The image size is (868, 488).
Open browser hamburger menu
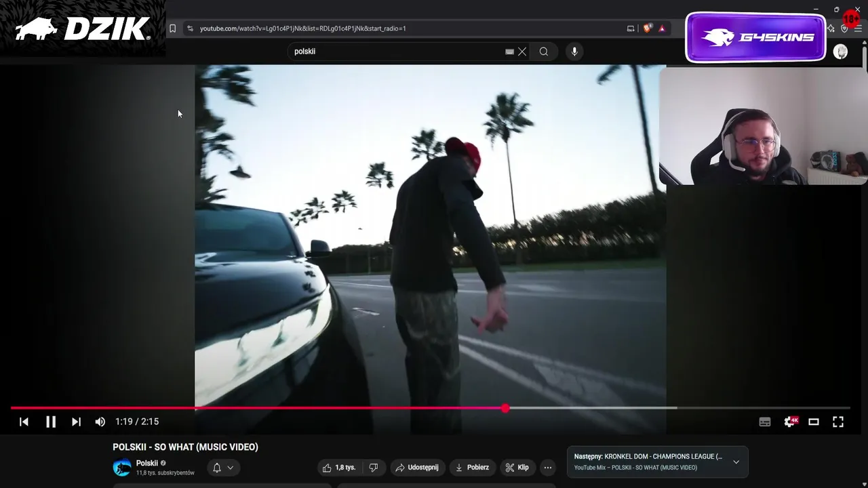(x=859, y=28)
